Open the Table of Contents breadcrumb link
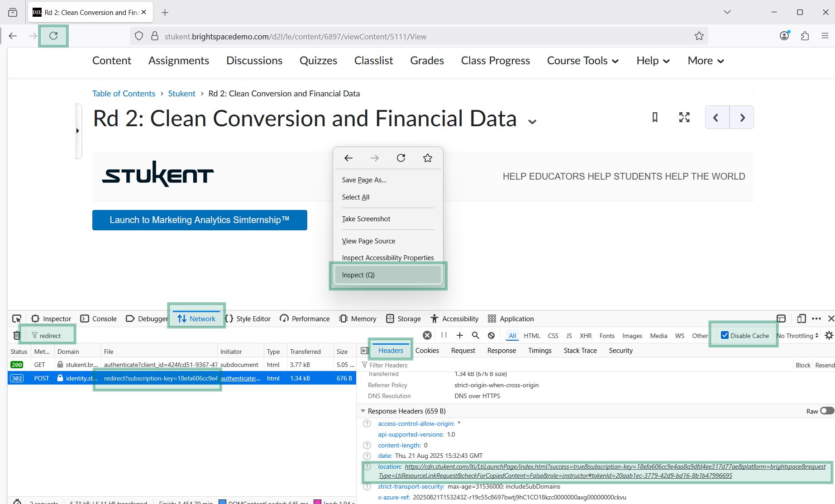835x504 pixels. (124, 94)
